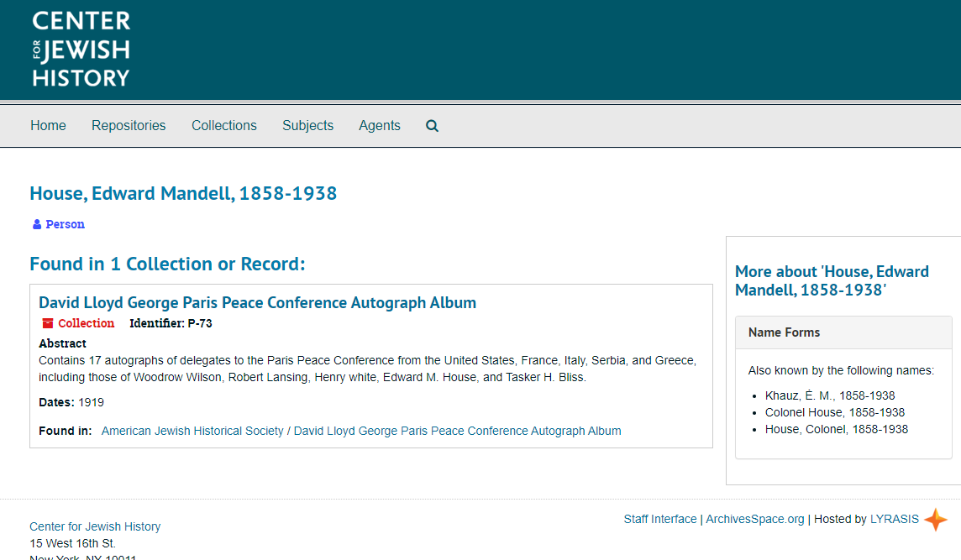Open Autograph Album link in Found in row
The image size is (961, 560).
[x=457, y=431]
